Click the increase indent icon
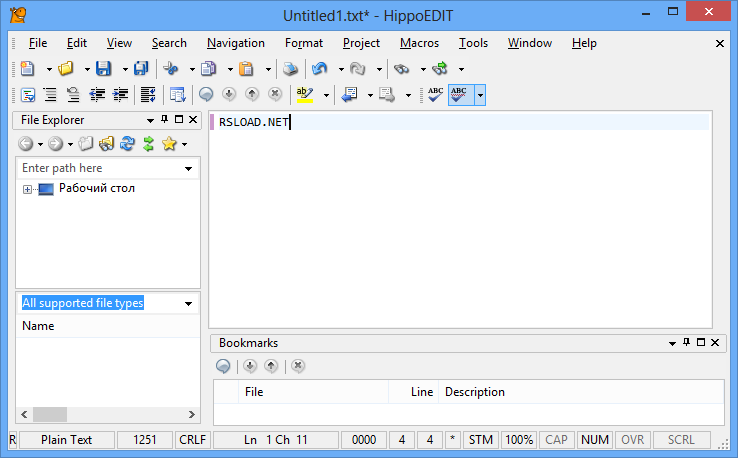738x458 pixels. 120,95
